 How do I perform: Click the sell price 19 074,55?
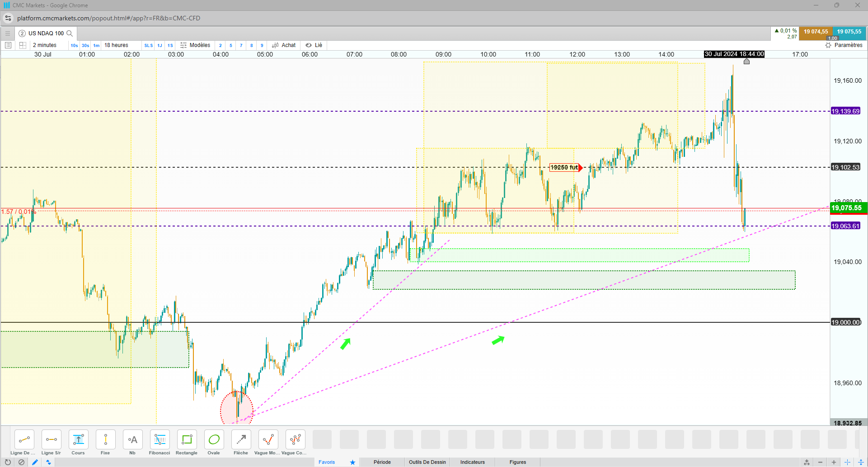pyautogui.click(x=816, y=32)
